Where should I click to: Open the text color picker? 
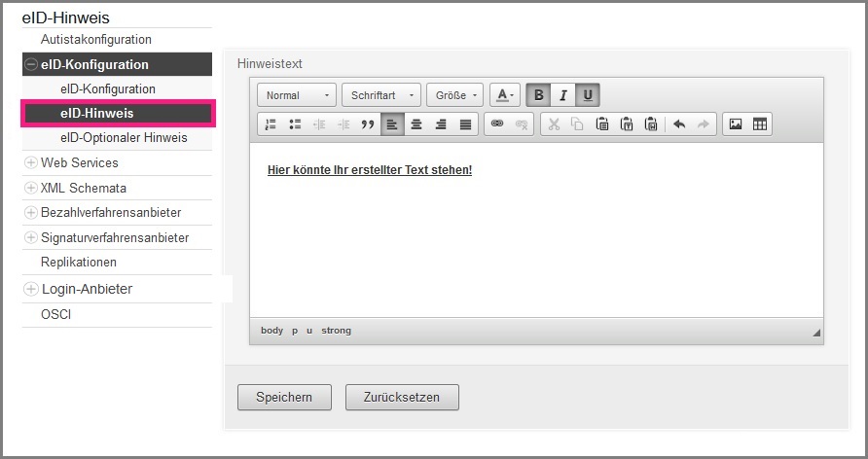504,95
